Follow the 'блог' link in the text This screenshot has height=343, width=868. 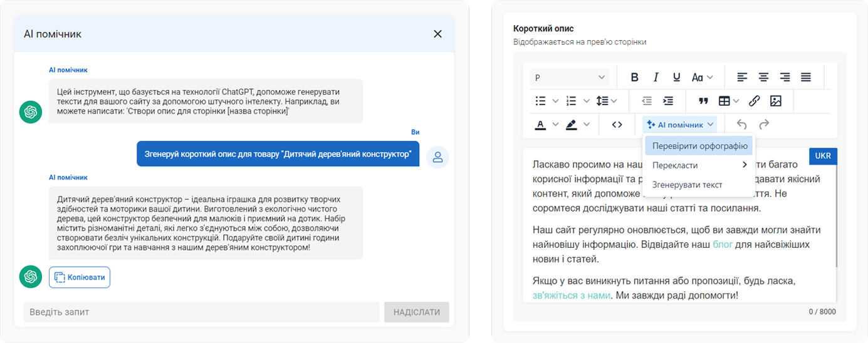click(722, 244)
